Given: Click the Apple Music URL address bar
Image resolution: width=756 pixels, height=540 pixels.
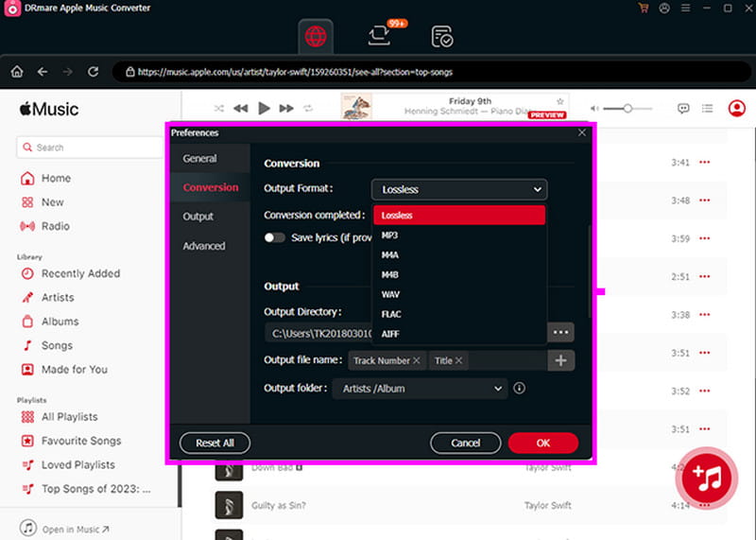Looking at the screenshot, I should (432, 72).
